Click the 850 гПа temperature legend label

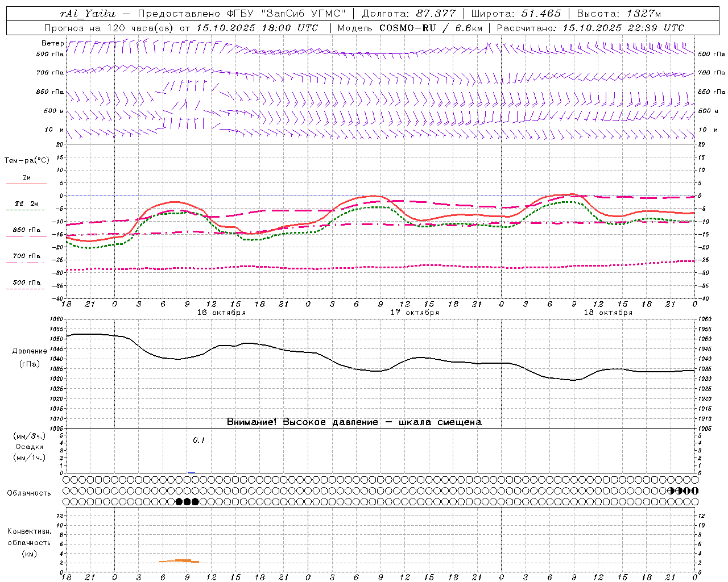coord(26,230)
